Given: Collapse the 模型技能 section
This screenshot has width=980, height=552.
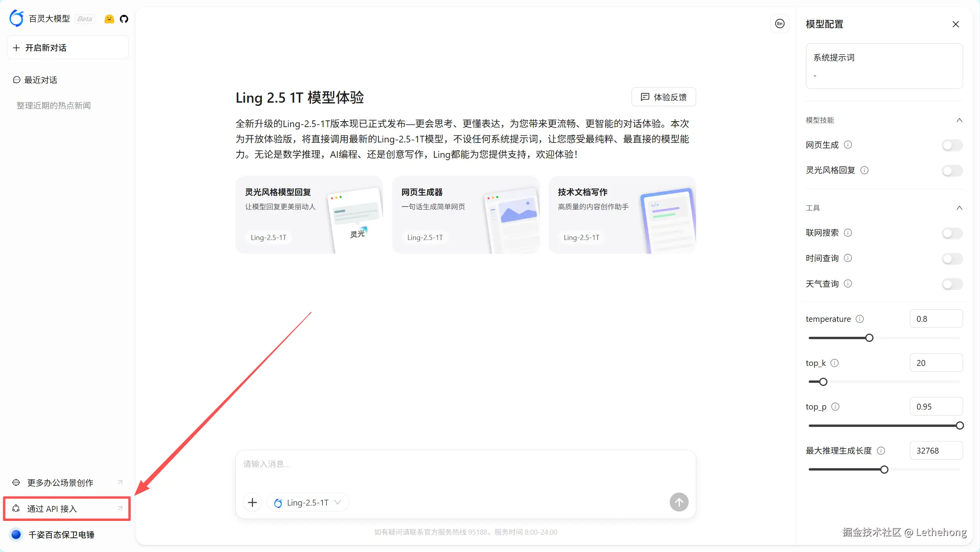Looking at the screenshot, I should click(959, 120).
